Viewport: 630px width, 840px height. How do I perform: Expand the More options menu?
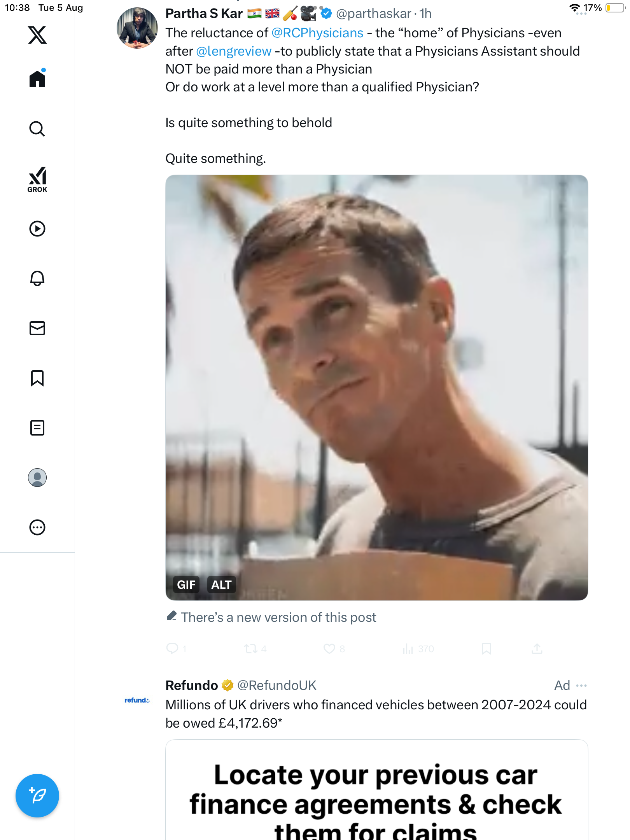pyautogui.click(x=37, y=527)
